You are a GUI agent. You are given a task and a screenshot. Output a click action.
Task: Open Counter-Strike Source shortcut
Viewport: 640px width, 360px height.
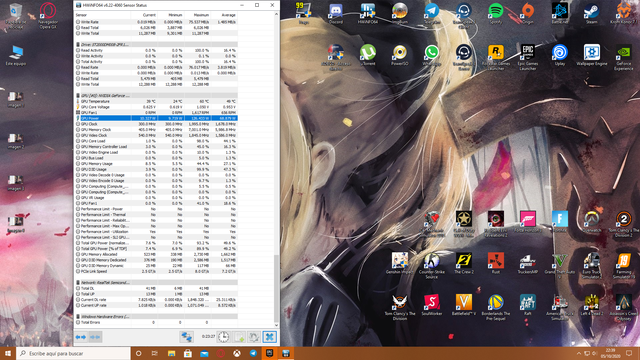click(x=431, y=266)
